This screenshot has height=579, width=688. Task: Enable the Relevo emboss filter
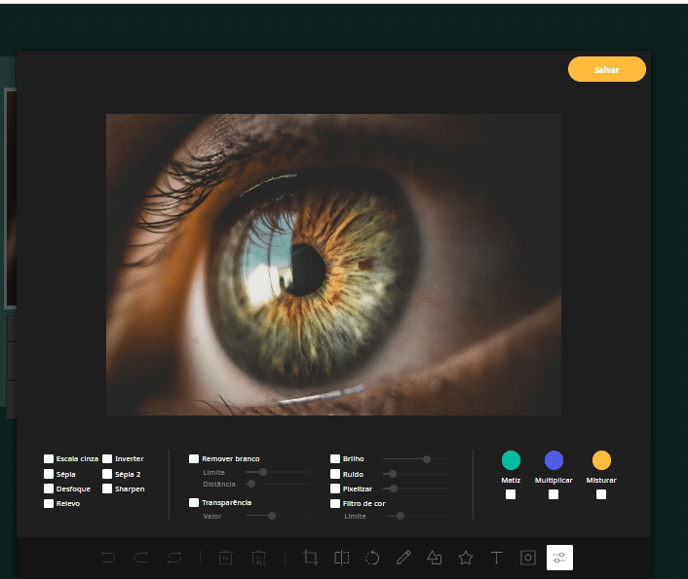pos(49,504)
